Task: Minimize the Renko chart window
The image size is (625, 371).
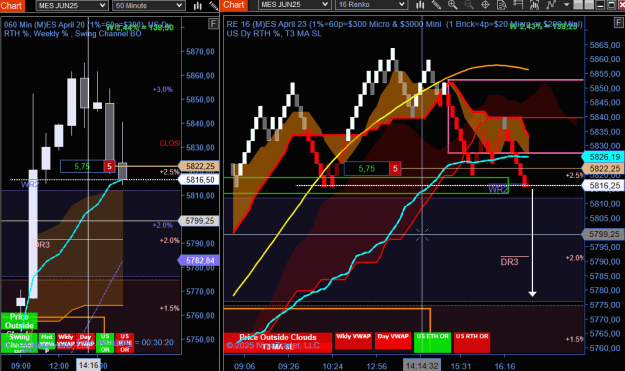Action: 600,5
